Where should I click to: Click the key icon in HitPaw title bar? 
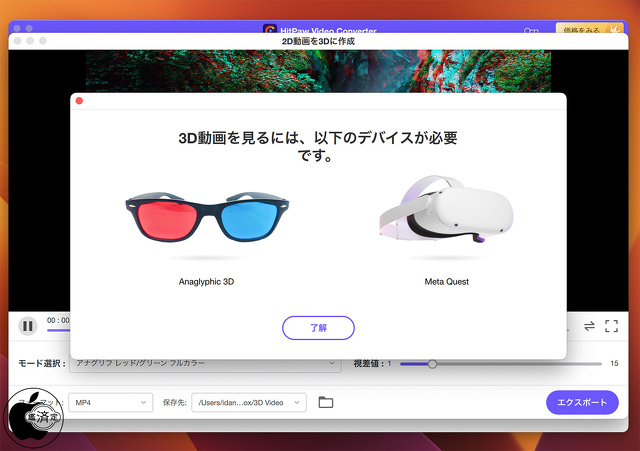[531, 30]
